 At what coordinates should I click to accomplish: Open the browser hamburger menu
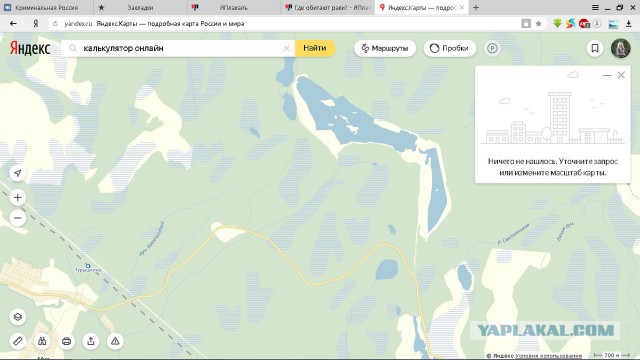coord(596,7)
